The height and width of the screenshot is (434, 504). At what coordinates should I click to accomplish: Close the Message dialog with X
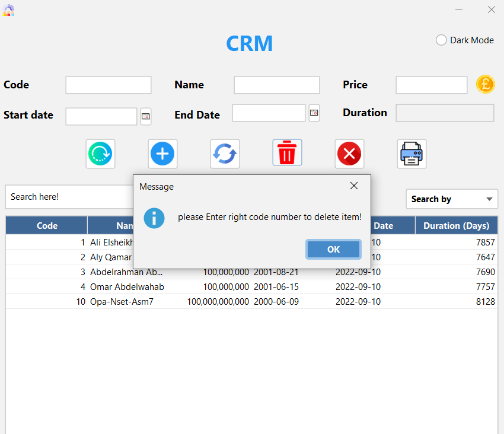pos(354,186)
